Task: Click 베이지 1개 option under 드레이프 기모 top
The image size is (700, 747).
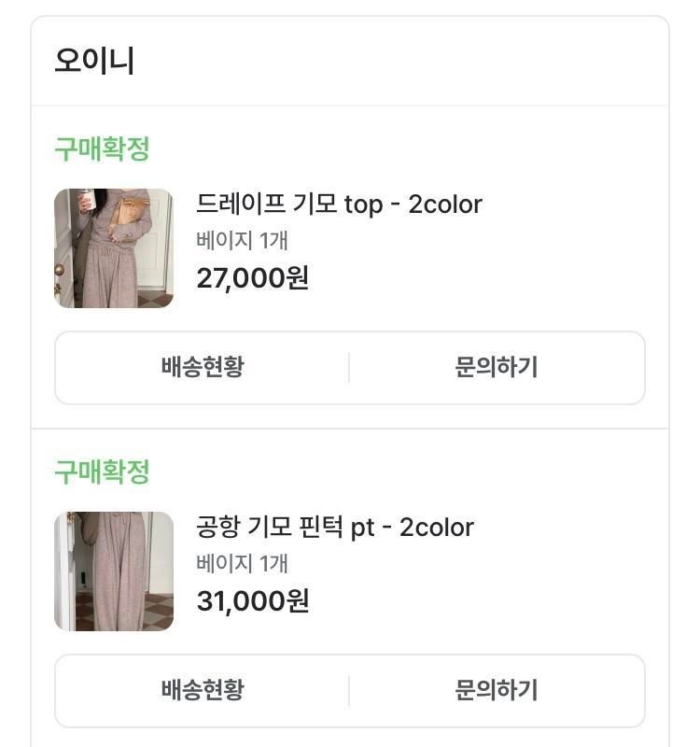Action: [242, 240]
